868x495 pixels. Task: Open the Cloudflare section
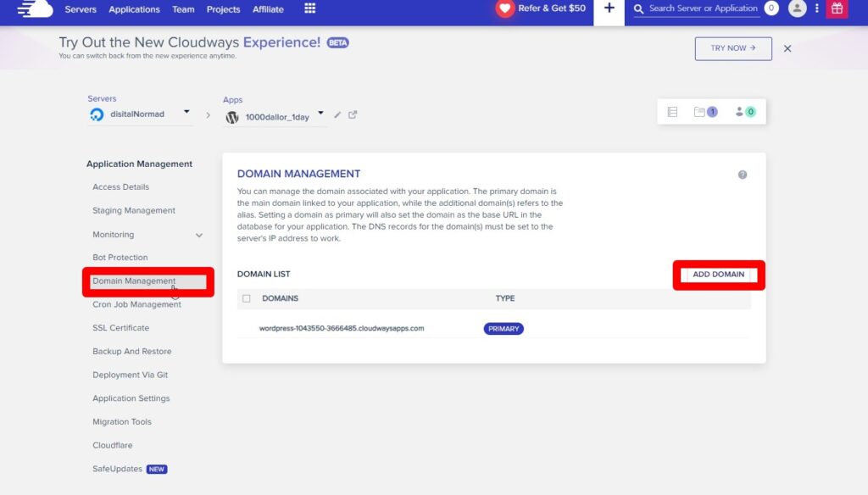[113, 445]
